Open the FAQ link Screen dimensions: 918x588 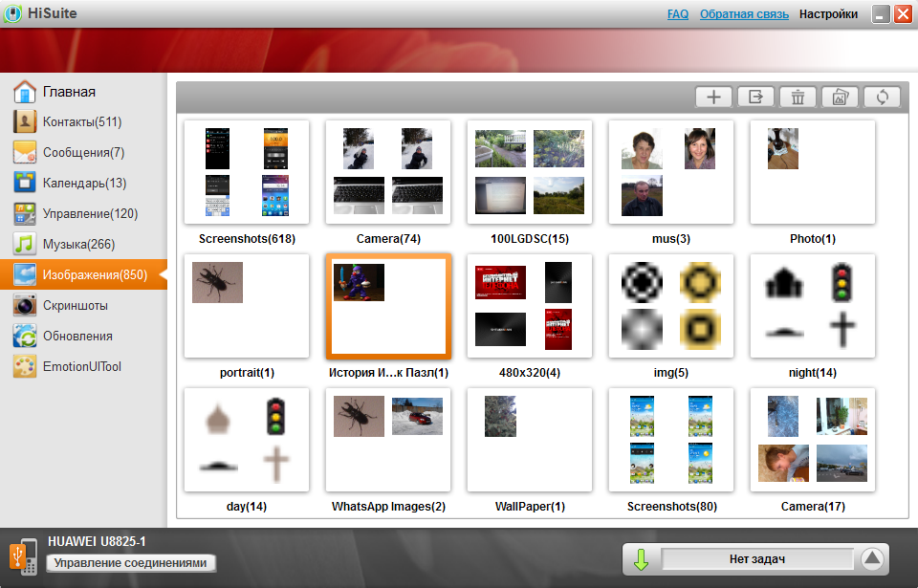678,14
